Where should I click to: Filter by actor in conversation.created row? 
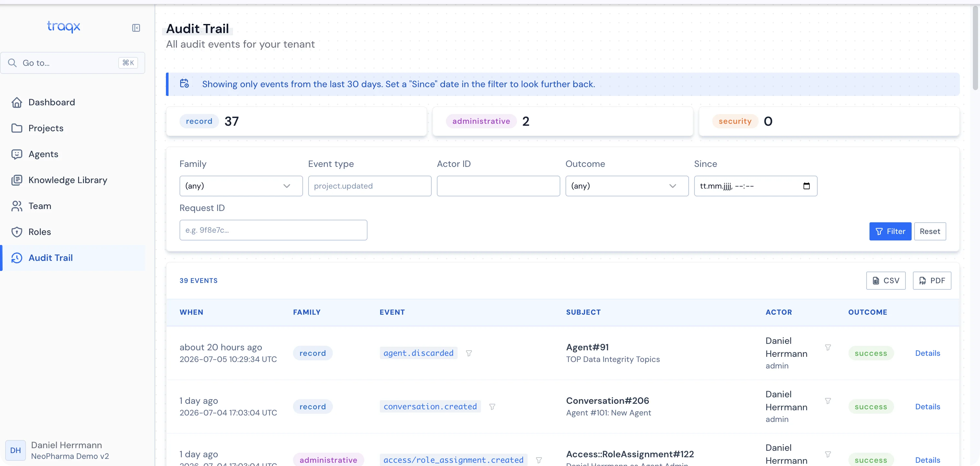(827, 401)
